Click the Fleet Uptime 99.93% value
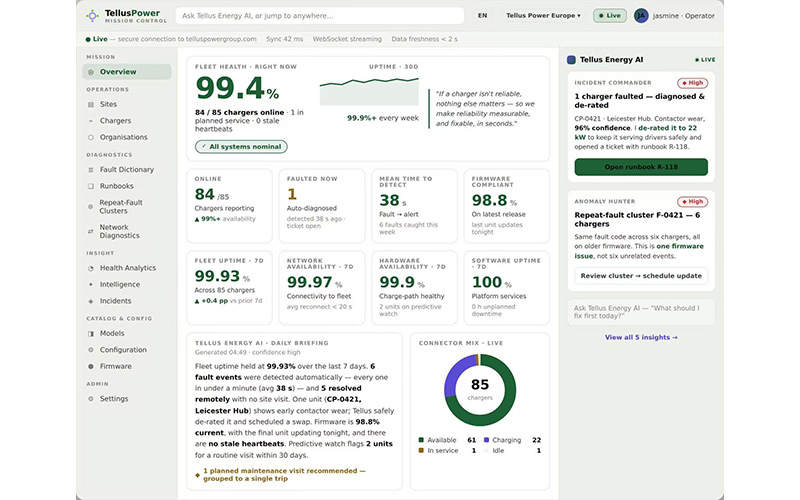The height and width of the screenshot is (500, 800). click(x=222, y=276)
